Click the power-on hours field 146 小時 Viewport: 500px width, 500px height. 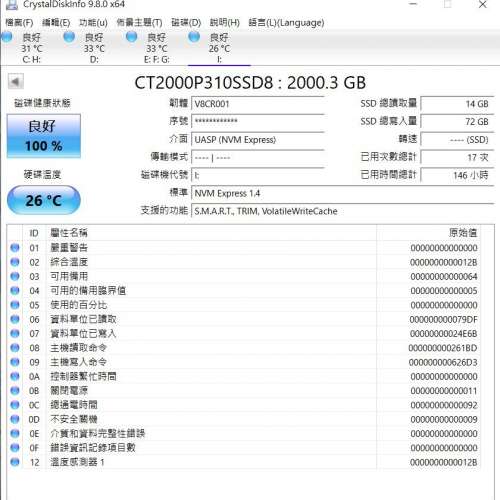[x=457, y=175]
